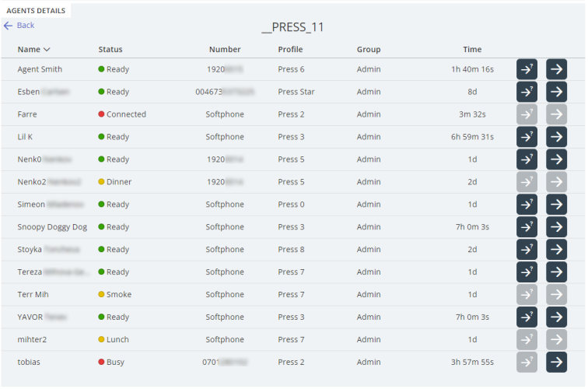Click the plain arrow button in Simeon's row

(x=556, y=205)
